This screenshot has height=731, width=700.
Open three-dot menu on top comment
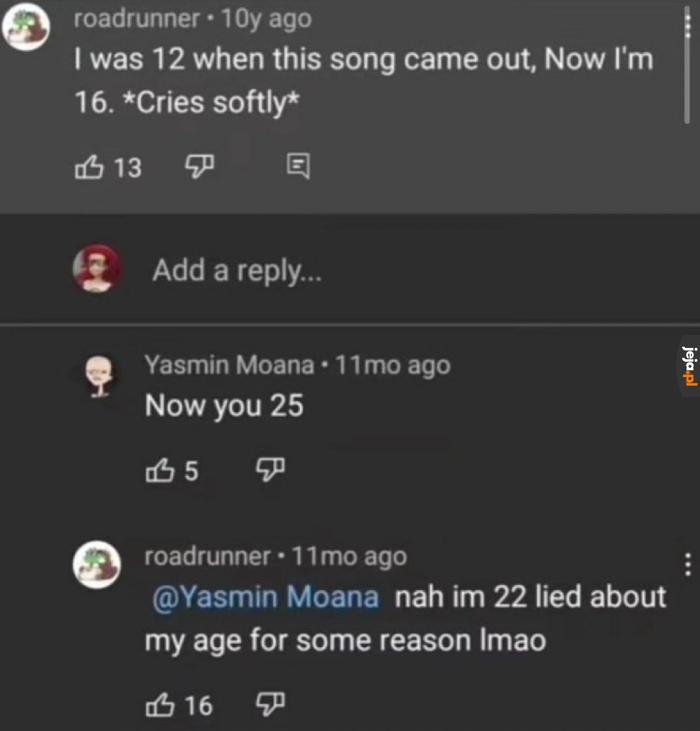[x=687, y=25]
